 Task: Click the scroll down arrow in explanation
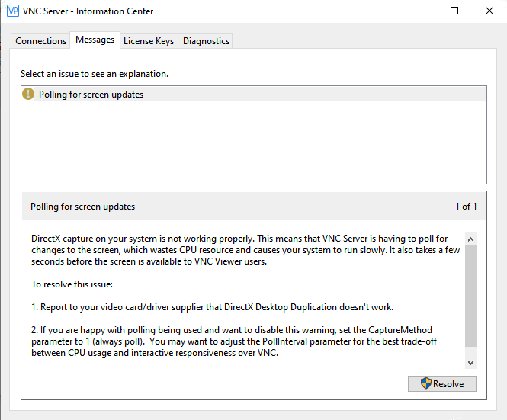click(471, 363)
